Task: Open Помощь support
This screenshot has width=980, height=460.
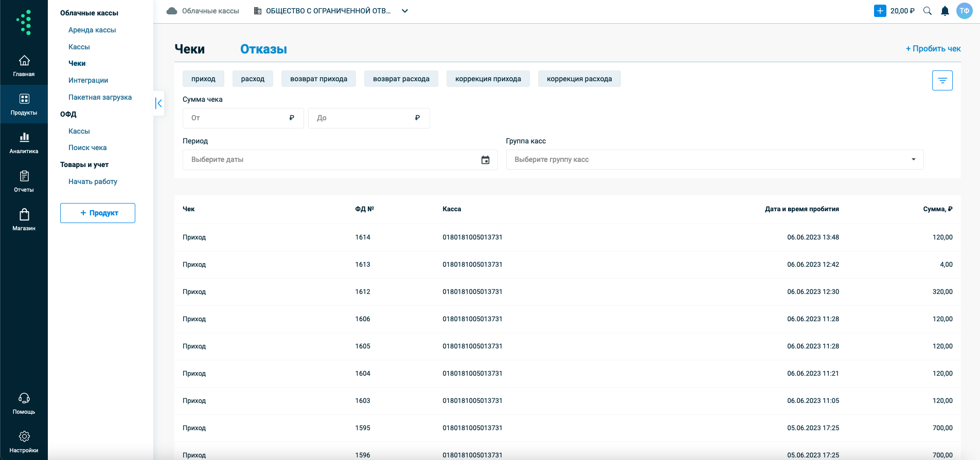Action: [x=24, y=403]
